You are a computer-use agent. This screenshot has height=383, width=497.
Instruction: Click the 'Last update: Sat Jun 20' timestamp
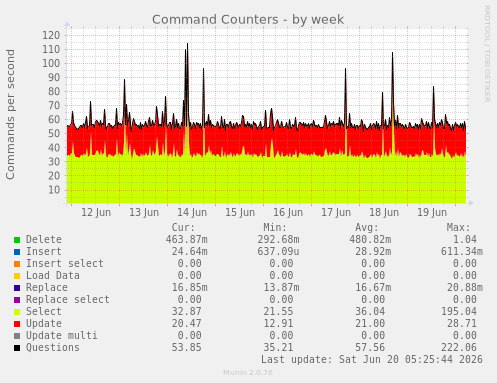[x=372, y=359]
